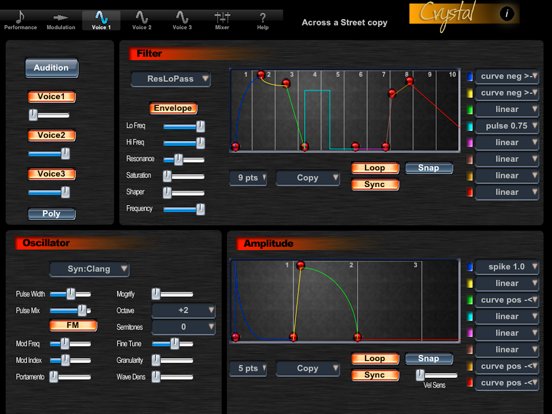The width and height of the screenshot is (552, 414).
Task: Toggle the Voice2 enable button
Action: click(x=52, y=135)
